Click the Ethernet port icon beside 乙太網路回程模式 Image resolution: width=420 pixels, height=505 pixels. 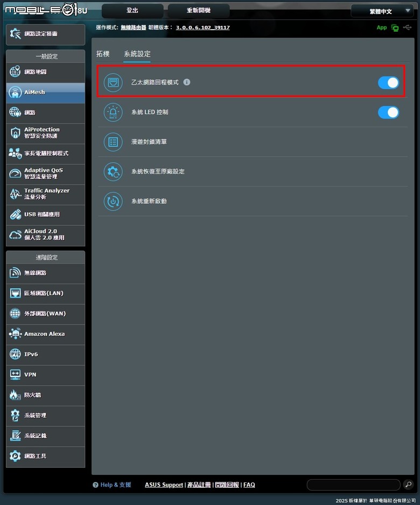coord(113,82)
